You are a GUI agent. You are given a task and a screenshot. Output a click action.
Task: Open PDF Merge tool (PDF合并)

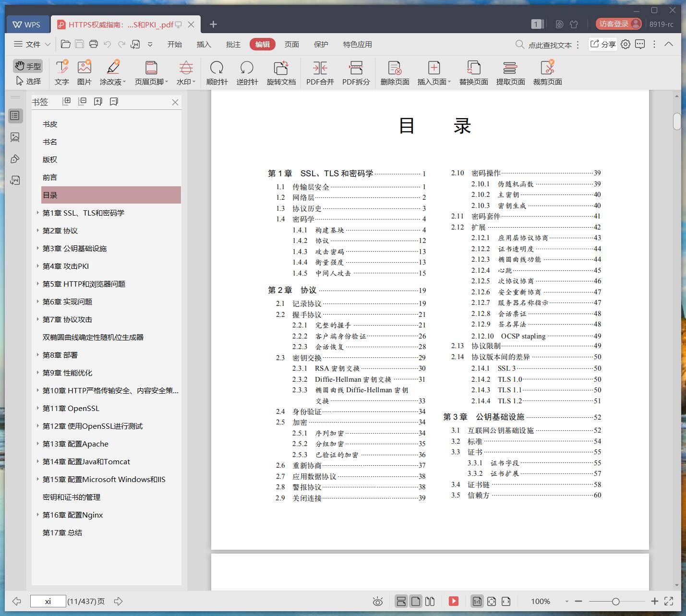[x=320, y=73]
